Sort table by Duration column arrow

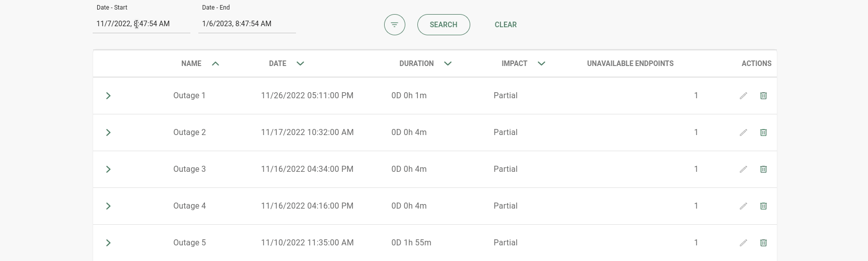coord(448,63)
